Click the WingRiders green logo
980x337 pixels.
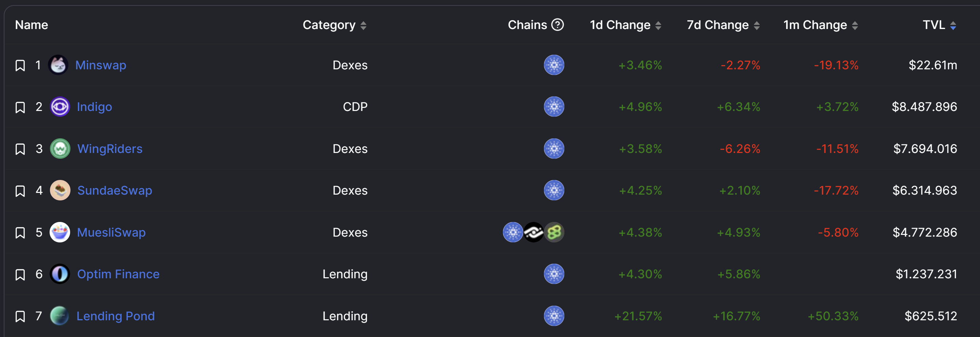[60, 149]
